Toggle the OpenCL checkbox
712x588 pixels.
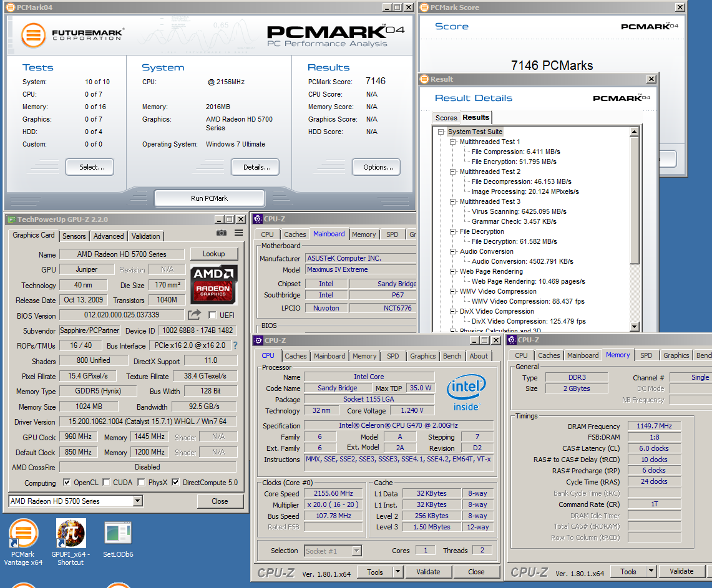[67, 482]
